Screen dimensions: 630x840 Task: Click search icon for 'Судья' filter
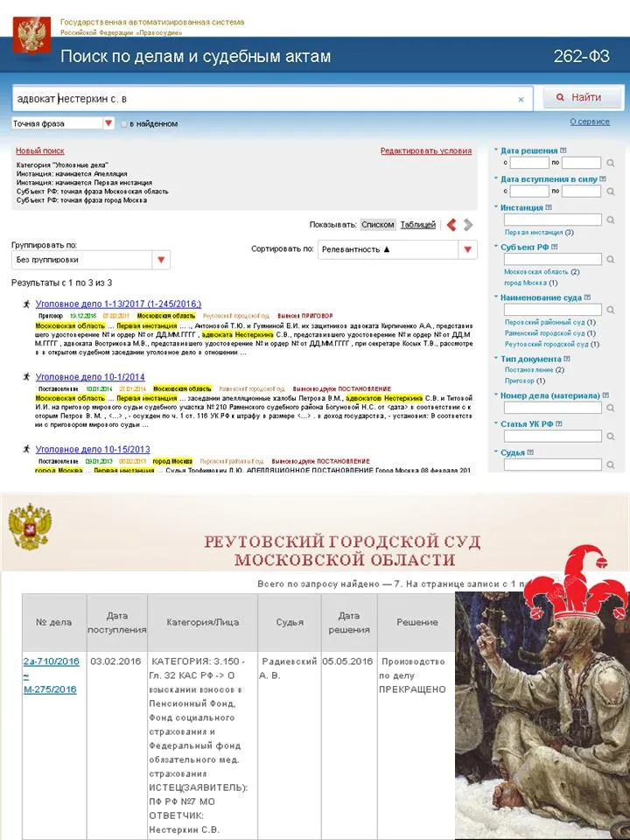tap(610, 465)
